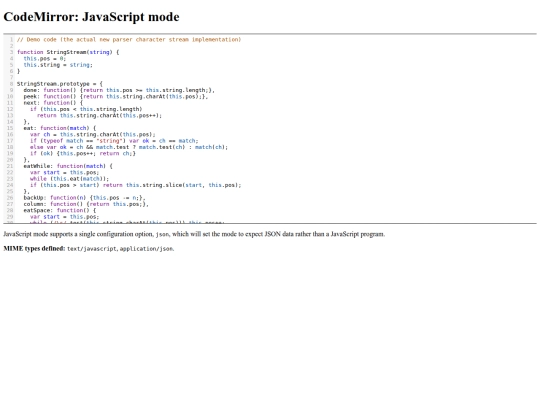Click 'var start = this.pos;' on line 22

pyautogui.click(x=64, y=172)
